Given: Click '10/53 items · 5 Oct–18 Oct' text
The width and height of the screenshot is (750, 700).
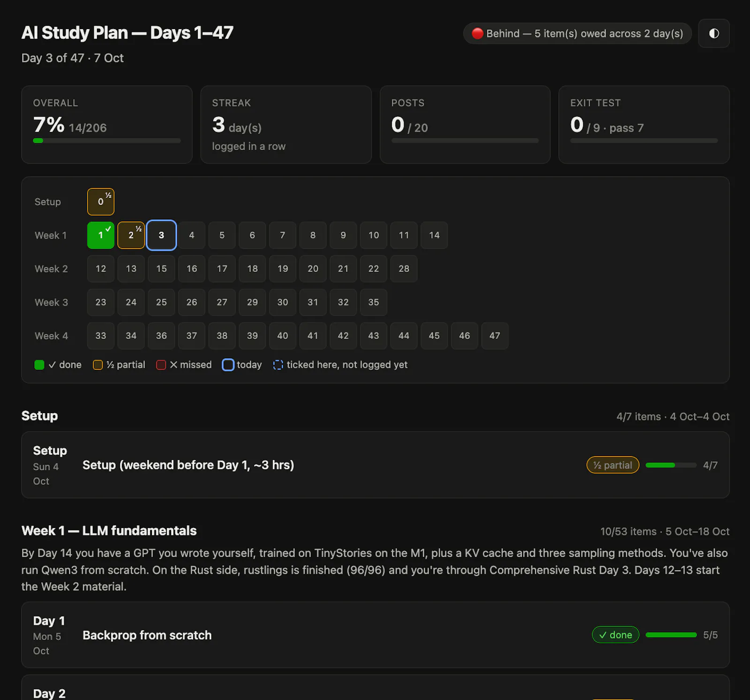Looking at the screenshot, I should [665, 532].
